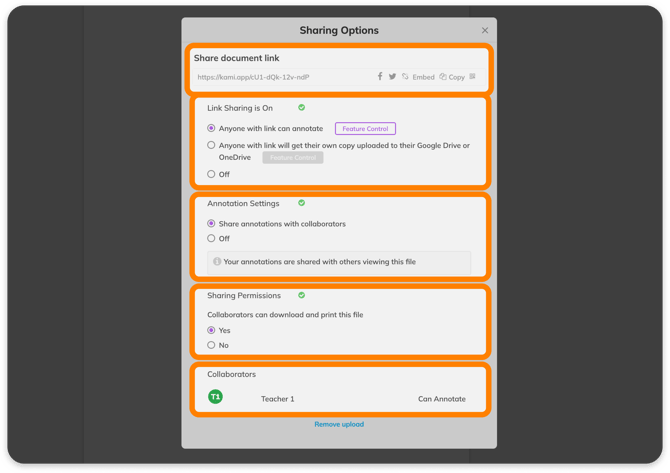Select own copy uploaded to Drive option
670x473 pixels.
(211, 145)
